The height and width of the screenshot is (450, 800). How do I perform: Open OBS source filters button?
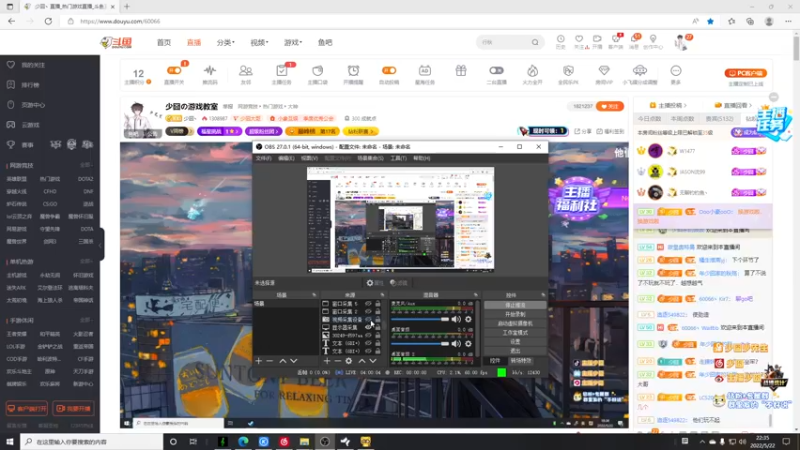pyautogui.click(x=398, y=283)
